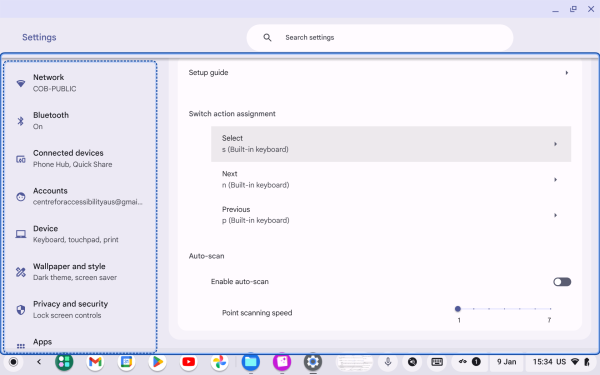Image resolution: width=600 pixels, height=375 pixels.
Task: Open Google Photos from the shelf
Action: pyautogui.click(x=220, y=362)
